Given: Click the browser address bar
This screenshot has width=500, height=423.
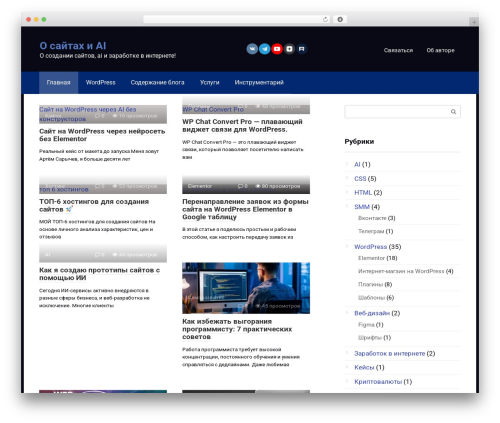Looking at the screenshot, I should point(237,19).
